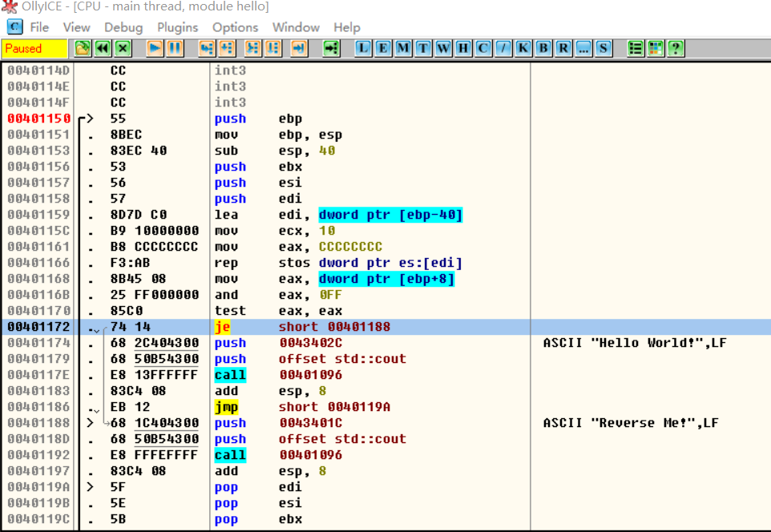
Task: Open Log window with L button
Action: pyautogui.click(x=364, y=48)
